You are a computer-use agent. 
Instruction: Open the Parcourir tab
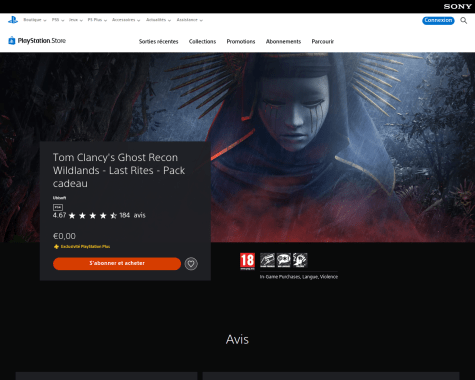coord(322,42)
